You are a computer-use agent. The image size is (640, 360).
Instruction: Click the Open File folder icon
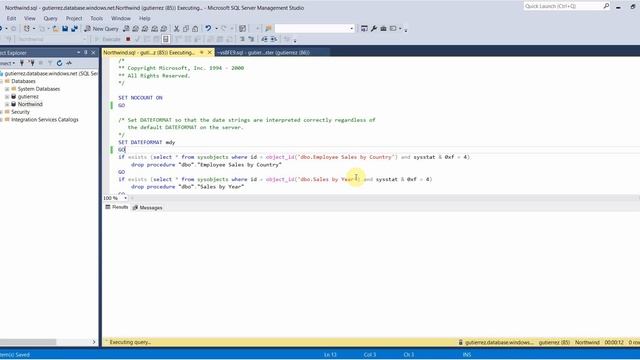56,29
